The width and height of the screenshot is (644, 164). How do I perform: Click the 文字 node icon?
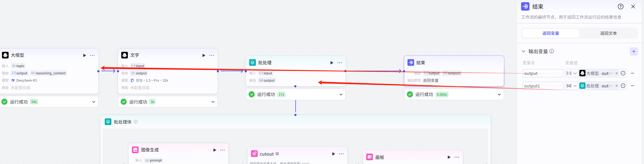[x=125, y=55]
